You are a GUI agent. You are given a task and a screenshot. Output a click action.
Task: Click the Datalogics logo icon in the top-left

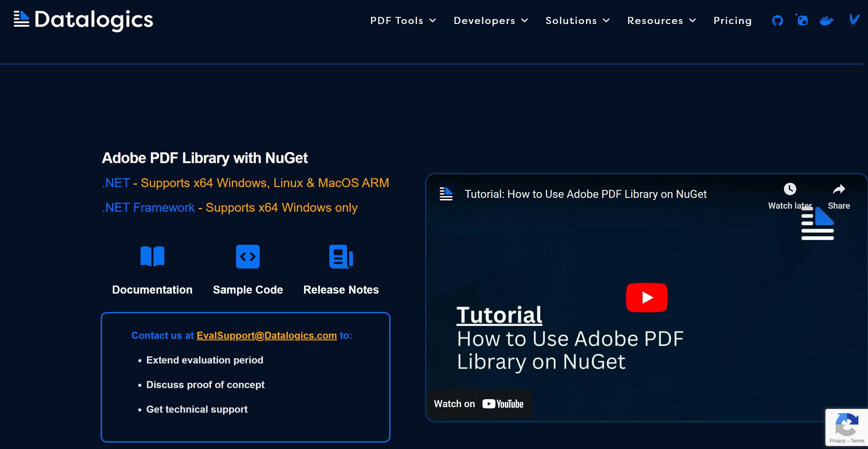pyautogui.click(x=21, y=19)
